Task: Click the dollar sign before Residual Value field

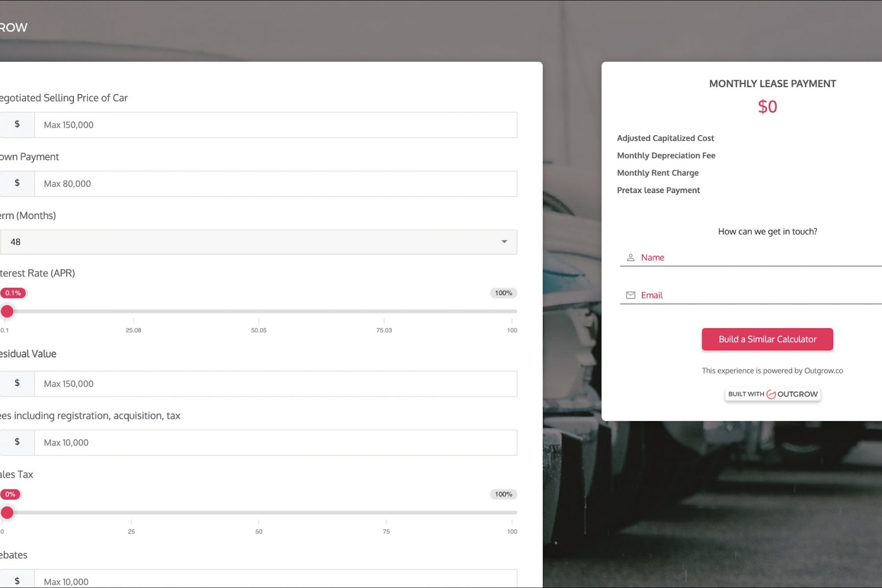Action: (17, 383)
